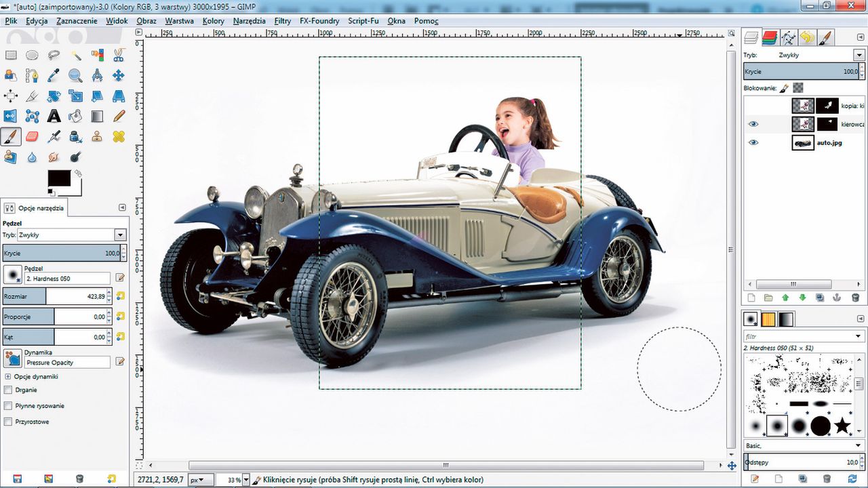Click the star brush thumbnail
Screen dimensions: 868x488
tap(842, 426)
